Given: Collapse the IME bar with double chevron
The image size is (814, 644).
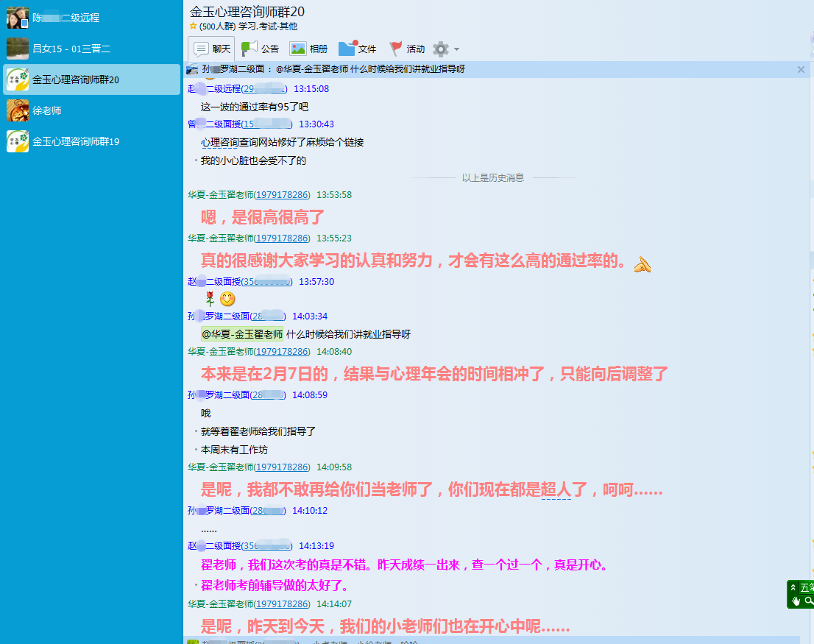Looking at the screenshot, I should tap(793, 587).
